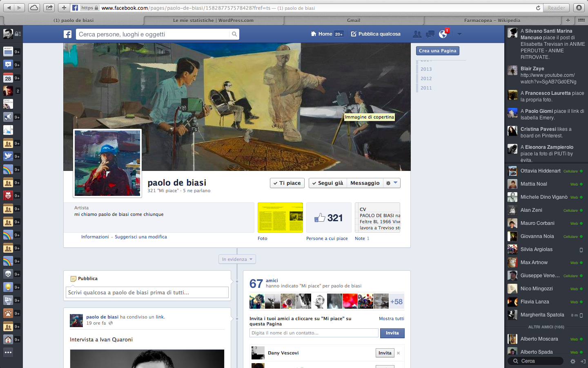Click the "Crea una Pagina" button

coord(438,51)
